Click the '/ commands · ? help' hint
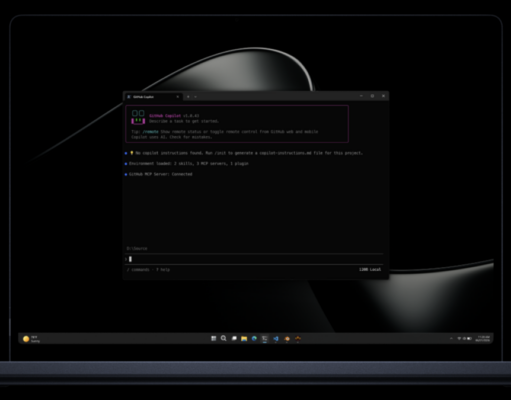 tap(148, 270)
